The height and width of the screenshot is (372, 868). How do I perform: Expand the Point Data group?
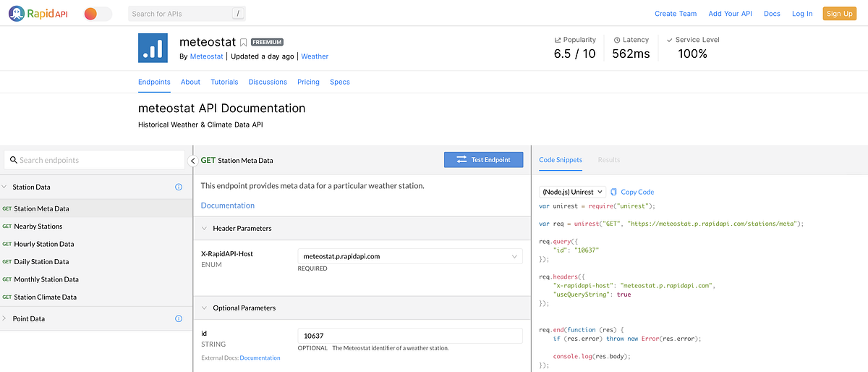(4, 318)
